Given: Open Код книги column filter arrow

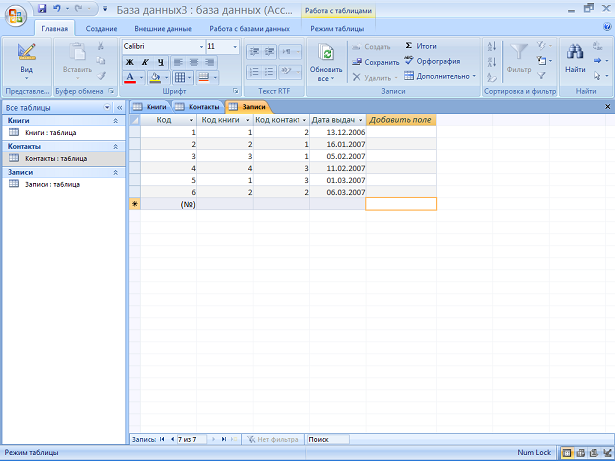Looking at the screenshot, I should pyautogui.click(x=247, y=120).
